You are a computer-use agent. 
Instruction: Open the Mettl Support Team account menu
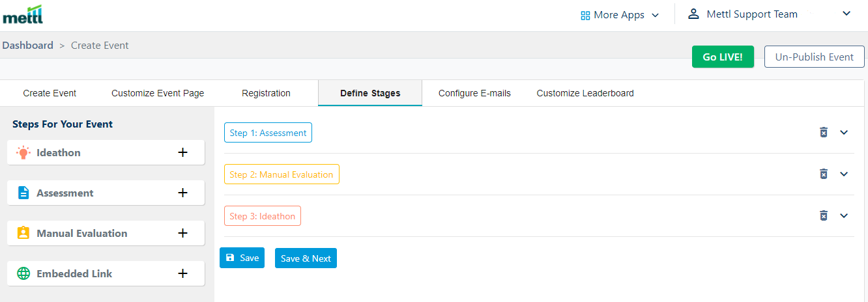click(770, 14)
